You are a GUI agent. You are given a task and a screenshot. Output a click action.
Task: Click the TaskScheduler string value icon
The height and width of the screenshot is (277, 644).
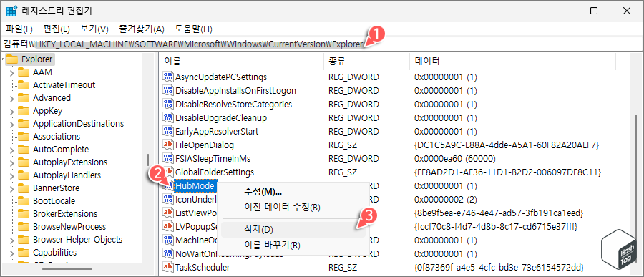[x=168, y=268]
